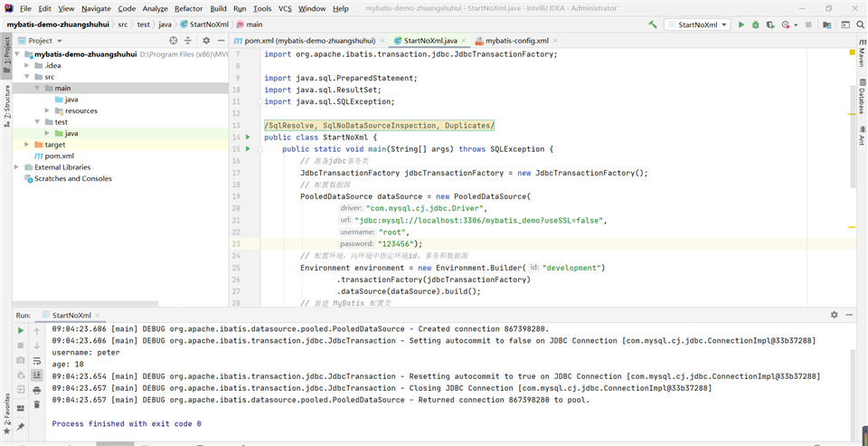Click main in the navigation breadcrumb
This screenshot has width=868, height=446.
point(250,24)
